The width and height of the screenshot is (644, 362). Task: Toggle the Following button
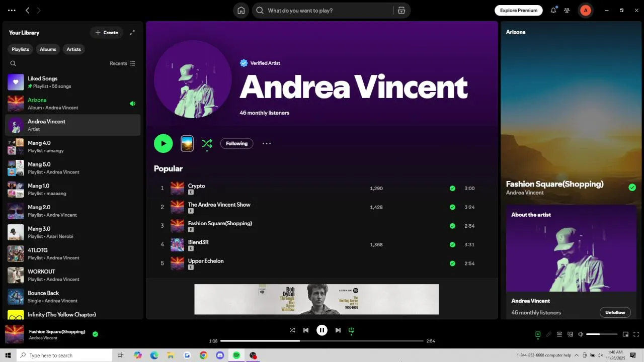click(x=236, y=144)
